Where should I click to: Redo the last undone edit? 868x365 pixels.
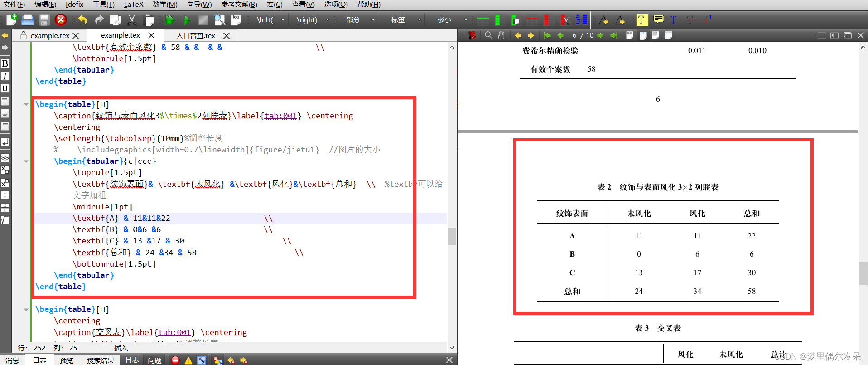pyautogui.click(x=99, y=19)
